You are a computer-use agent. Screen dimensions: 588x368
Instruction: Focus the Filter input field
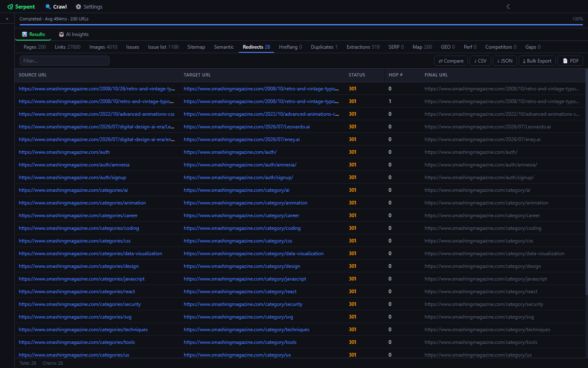coord(65,61)
